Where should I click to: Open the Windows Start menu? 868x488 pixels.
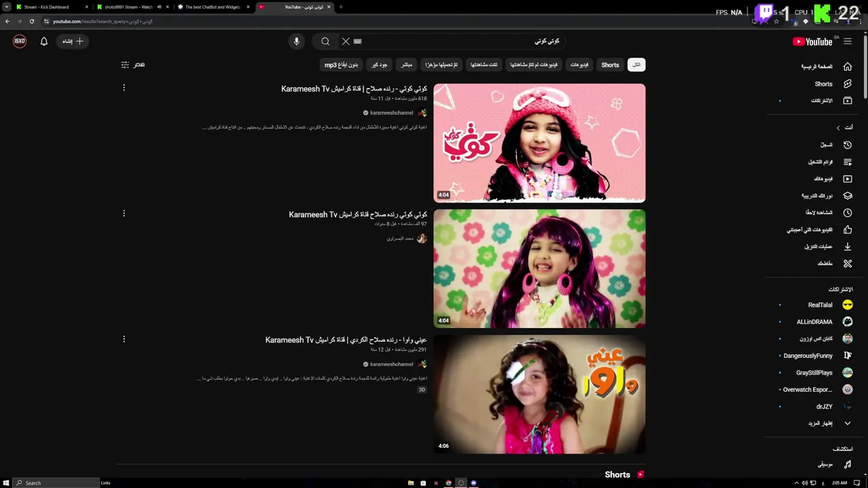pyautogui.click(x=6, y=483)
